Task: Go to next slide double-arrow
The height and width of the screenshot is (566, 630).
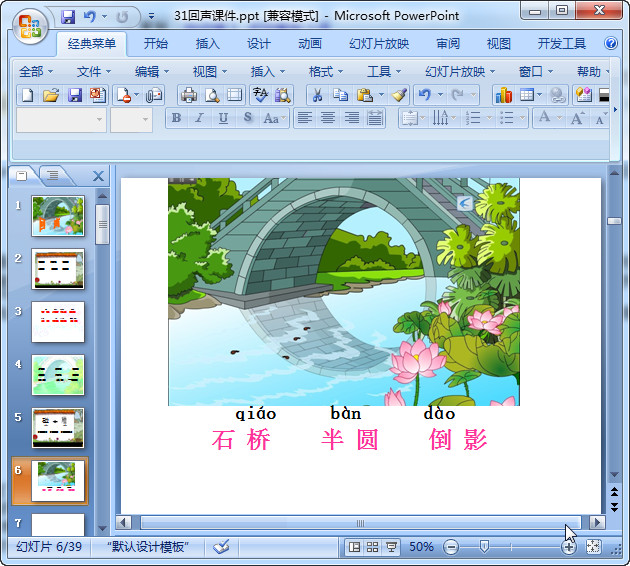Action: click(614, 507)
